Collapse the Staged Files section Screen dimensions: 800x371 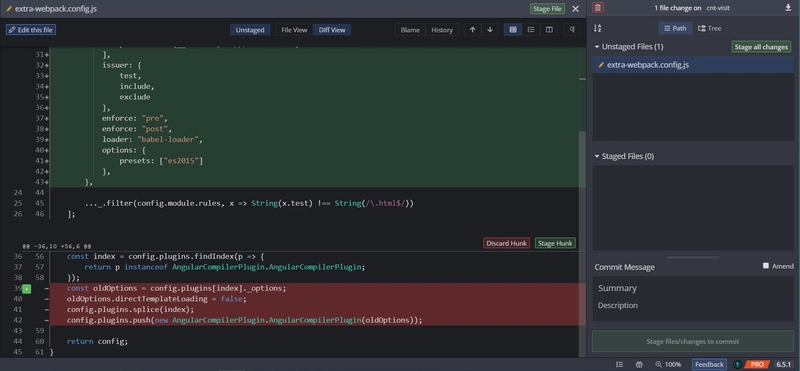[597, 156]
